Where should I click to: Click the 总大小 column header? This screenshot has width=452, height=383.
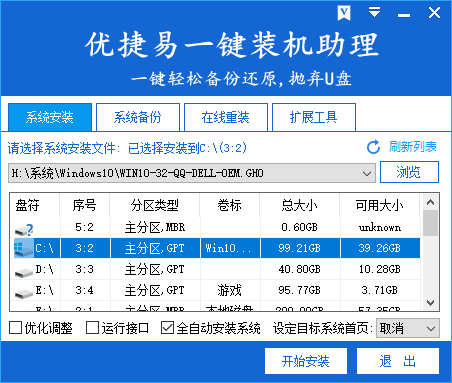(300, 205)
